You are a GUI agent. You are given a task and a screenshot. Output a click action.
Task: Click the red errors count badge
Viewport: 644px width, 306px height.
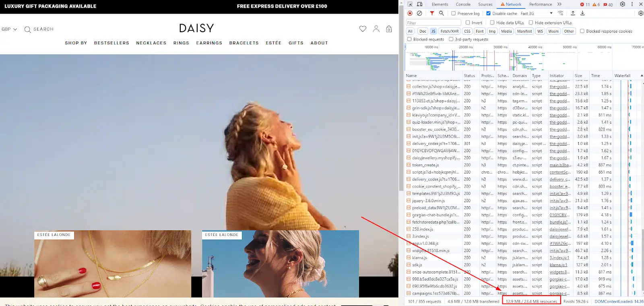click(x=585, y=4)
